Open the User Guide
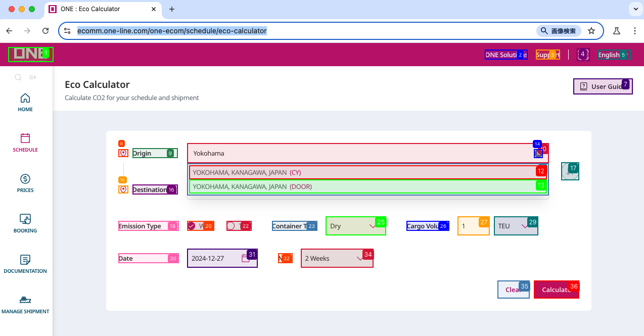This screenshot has height=336, width=644. click(x=602, y=86)
